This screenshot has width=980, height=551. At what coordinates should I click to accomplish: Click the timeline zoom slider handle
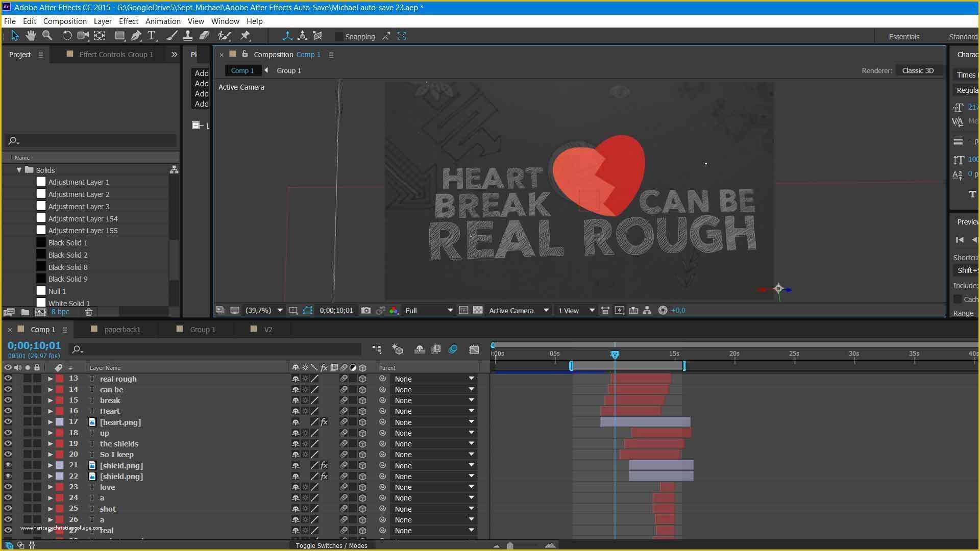tap(510, 545)
